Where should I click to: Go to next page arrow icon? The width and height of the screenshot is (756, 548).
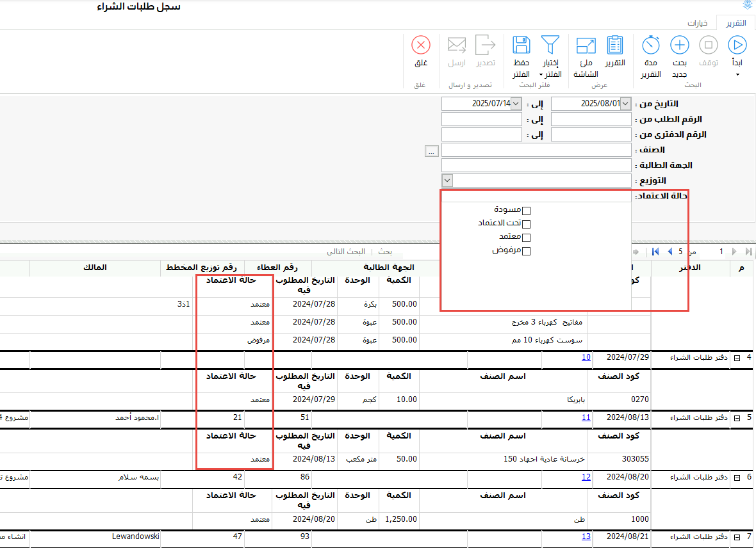734,252
